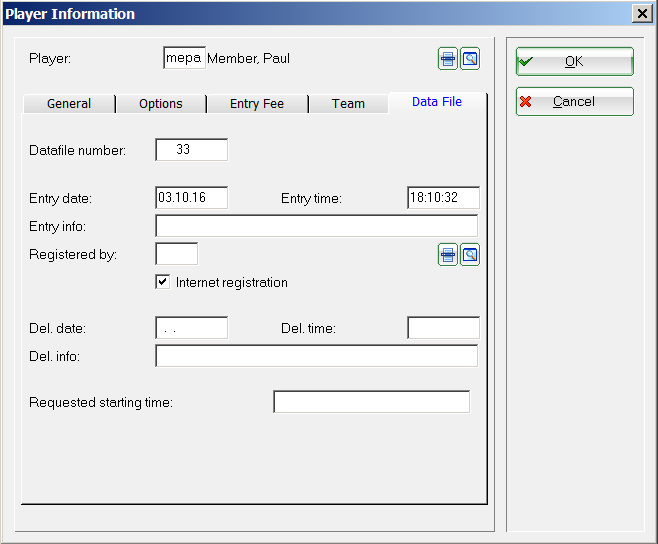Click the list icon in Registered by row

point(448,255)
